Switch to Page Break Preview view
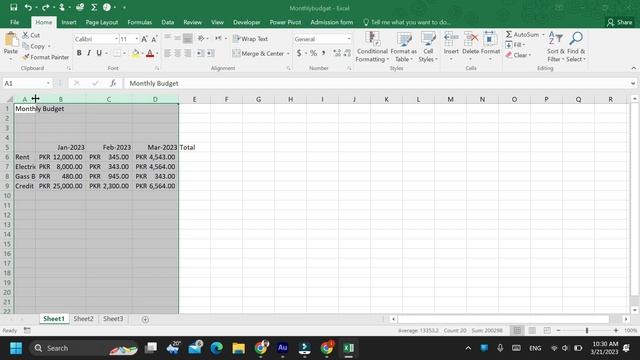 pyautogui.click(x=547, y=330)
